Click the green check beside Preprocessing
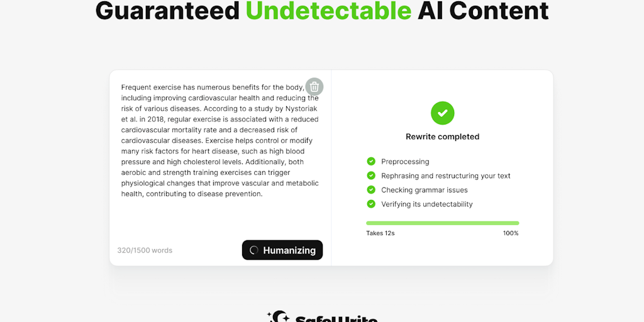 click(x=371, y=162)
